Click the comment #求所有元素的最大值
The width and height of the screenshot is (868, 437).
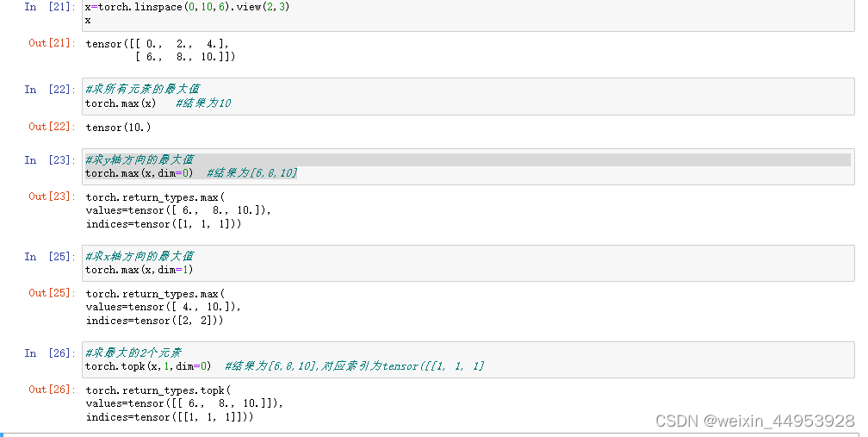tap(142, 89)
